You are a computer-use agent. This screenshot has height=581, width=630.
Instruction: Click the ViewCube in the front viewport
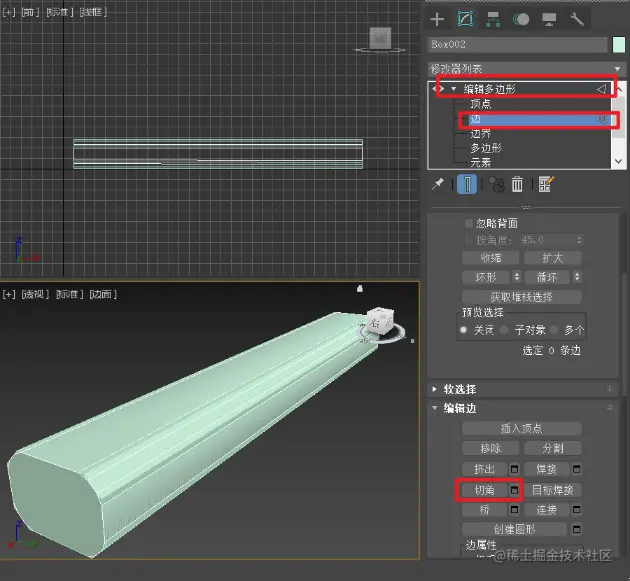tap(380, 39)
